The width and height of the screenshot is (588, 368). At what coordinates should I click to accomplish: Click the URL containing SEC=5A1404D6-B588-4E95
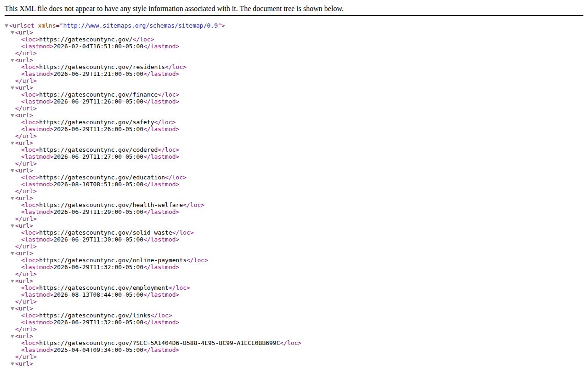pyautogui.click(x=159, y=343)
